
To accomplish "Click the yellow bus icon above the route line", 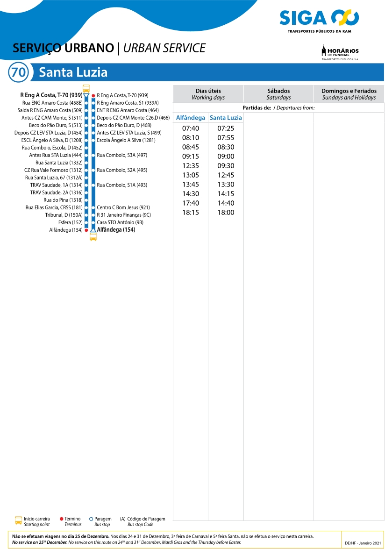I will pyautogui.click(x=86, y=88).
